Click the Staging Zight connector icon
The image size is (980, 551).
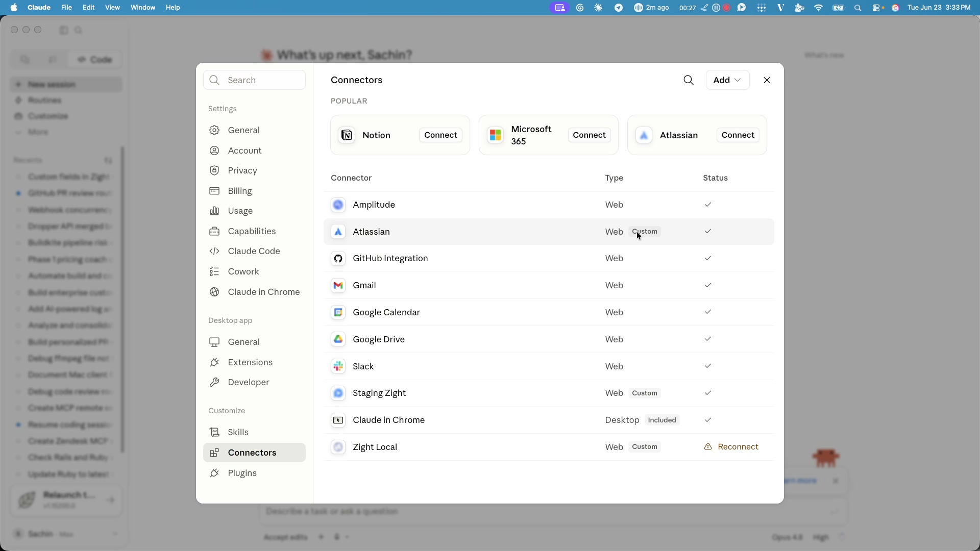(338, 393)
